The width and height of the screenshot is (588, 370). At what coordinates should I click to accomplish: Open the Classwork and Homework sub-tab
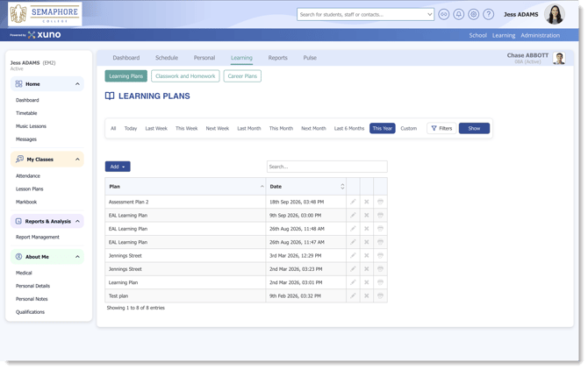click(x=185, y=76)
